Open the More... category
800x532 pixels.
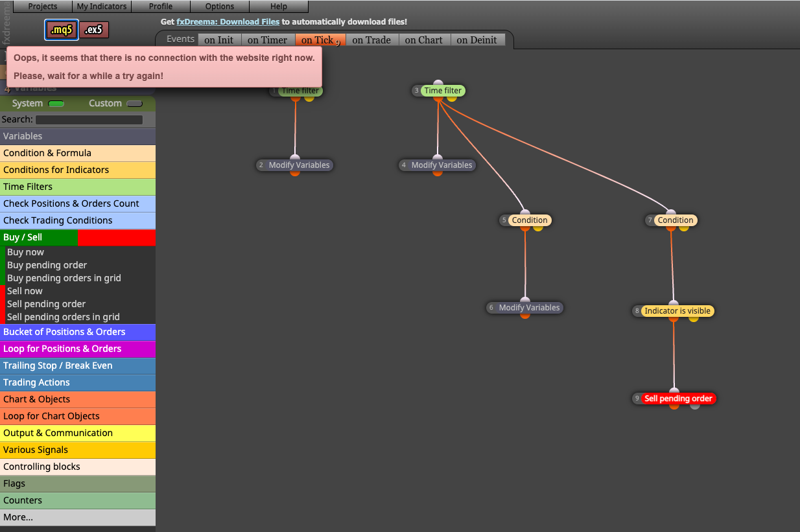tap(78, 517)
